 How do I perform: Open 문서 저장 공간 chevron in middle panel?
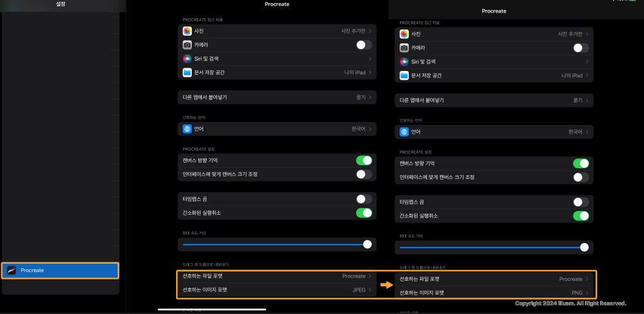coord(370,73)
